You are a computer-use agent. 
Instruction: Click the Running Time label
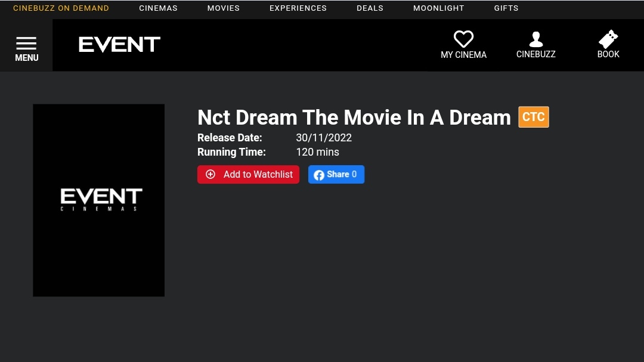click(231, 152)
